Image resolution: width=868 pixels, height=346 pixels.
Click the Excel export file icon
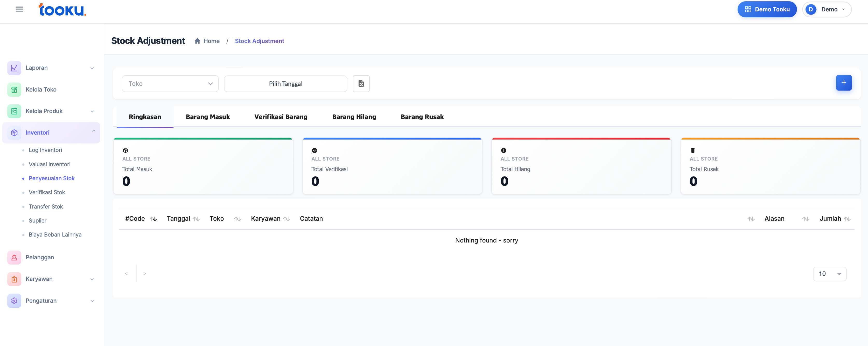pyautogui.click(x=361, y=84)
